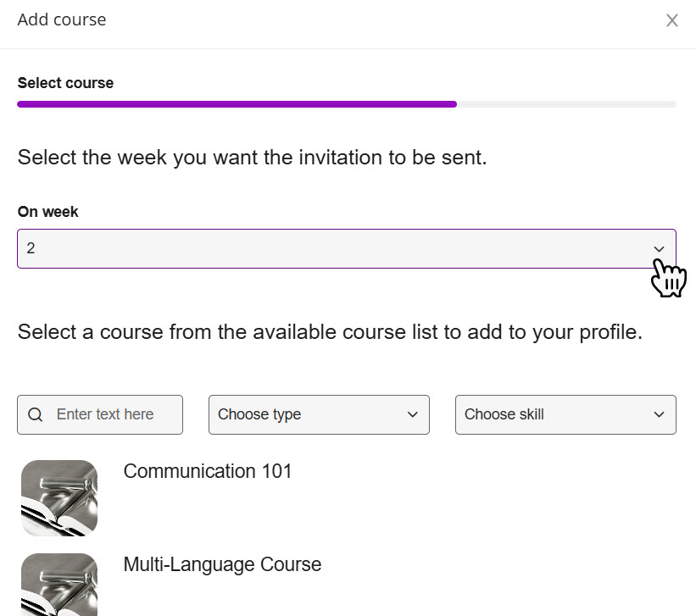The width and height of the screenshot is (696, 616).
Task: Choose the Multi-Language Course title
Action: click(222, 564)
